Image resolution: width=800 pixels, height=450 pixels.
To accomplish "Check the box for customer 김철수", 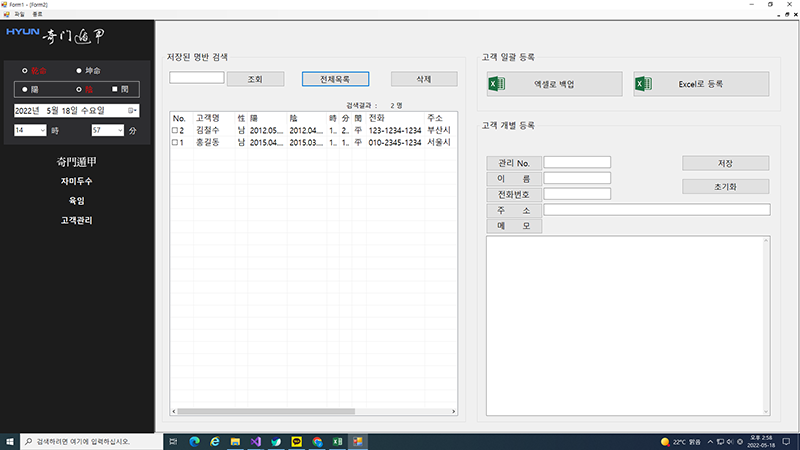I will (x=175, y=131).
